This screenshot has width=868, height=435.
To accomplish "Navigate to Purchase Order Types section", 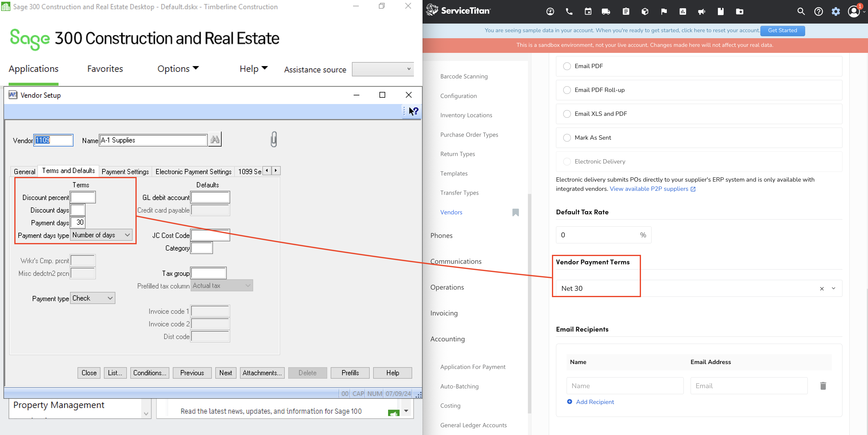I will point(469,134).
